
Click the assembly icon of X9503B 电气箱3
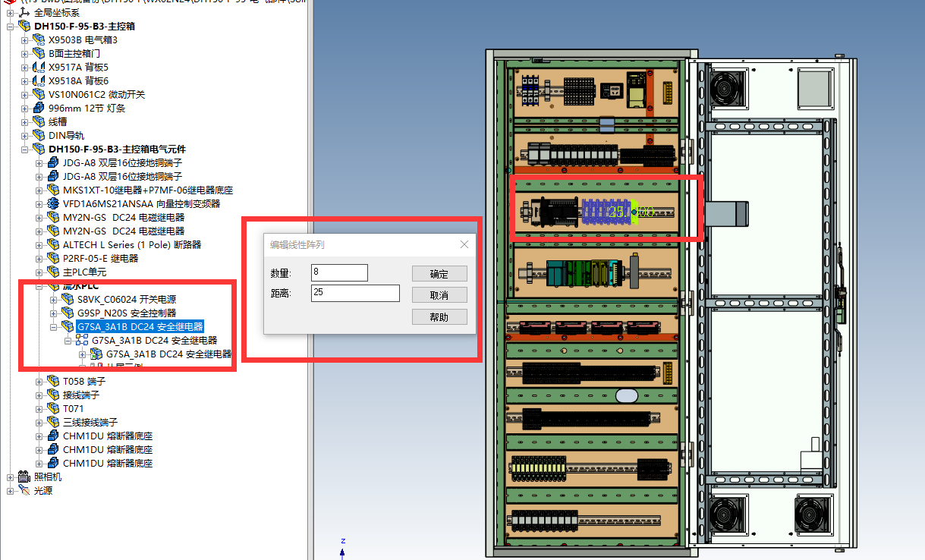tap(39, 39)
